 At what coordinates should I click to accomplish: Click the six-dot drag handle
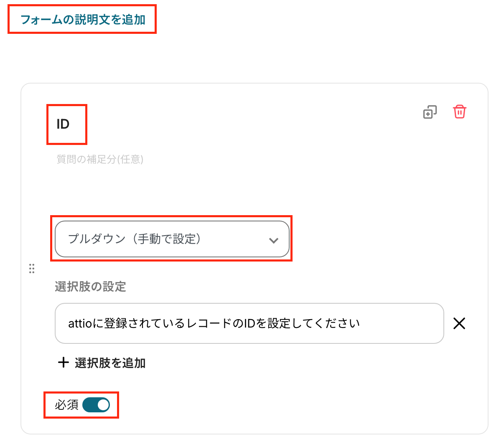pyautogui.click(x=32, y=268)
